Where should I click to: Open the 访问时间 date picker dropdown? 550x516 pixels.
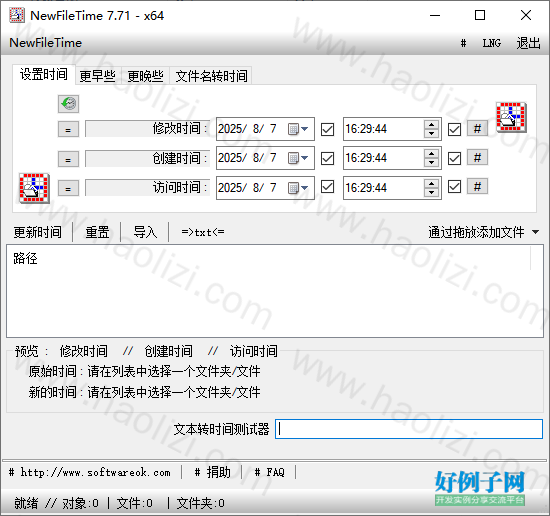[x=298, y=188]
